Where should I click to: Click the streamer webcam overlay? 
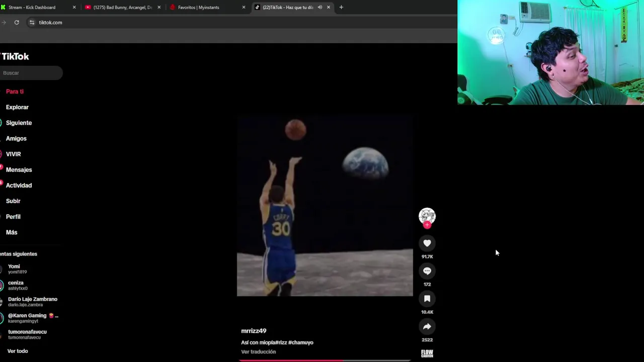pyautogui.click(x=550, y=52)
